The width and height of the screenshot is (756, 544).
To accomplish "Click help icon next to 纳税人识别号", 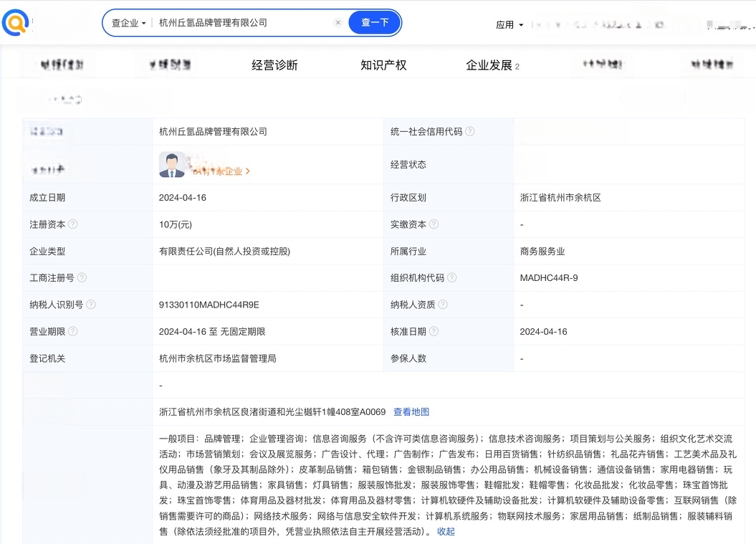I will coord(90,305).
